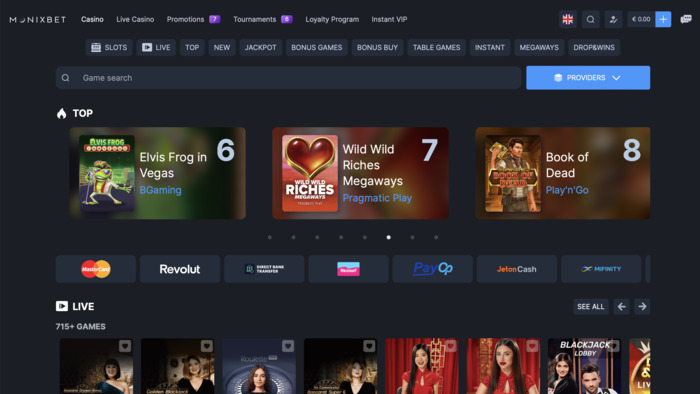Click the header search magnifier icon

(591, 19)
